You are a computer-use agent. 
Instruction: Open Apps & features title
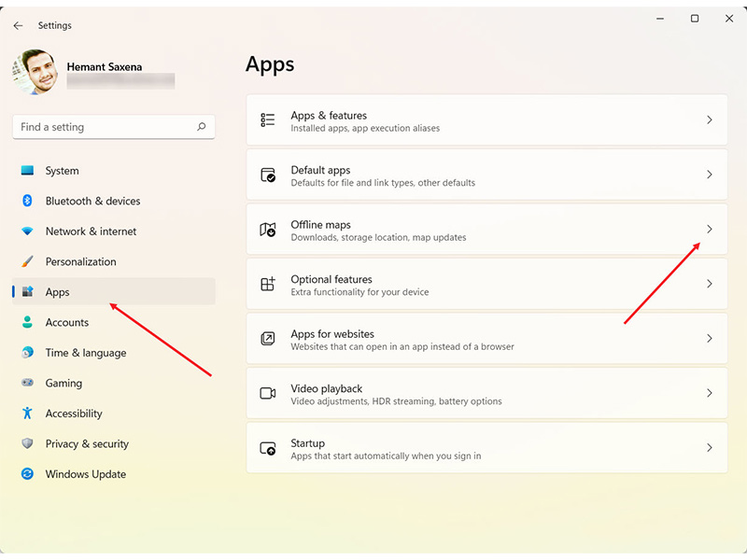329,115
